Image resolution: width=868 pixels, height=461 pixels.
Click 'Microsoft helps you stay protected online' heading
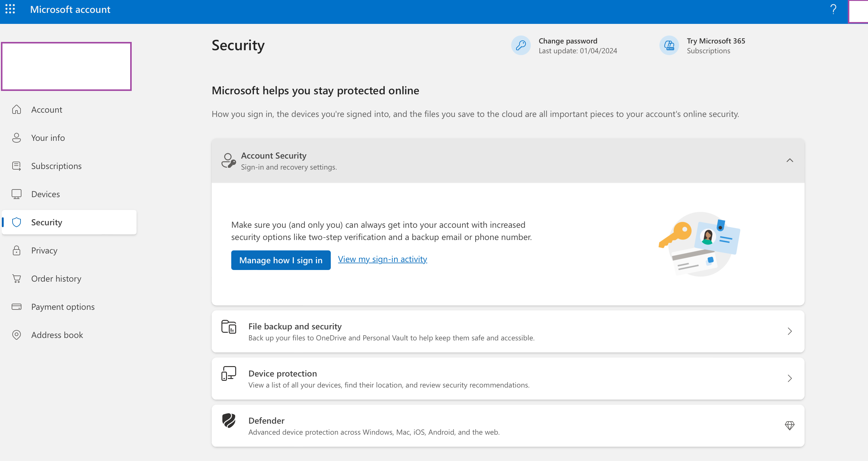pyautogui.click(x=315, y=91)
